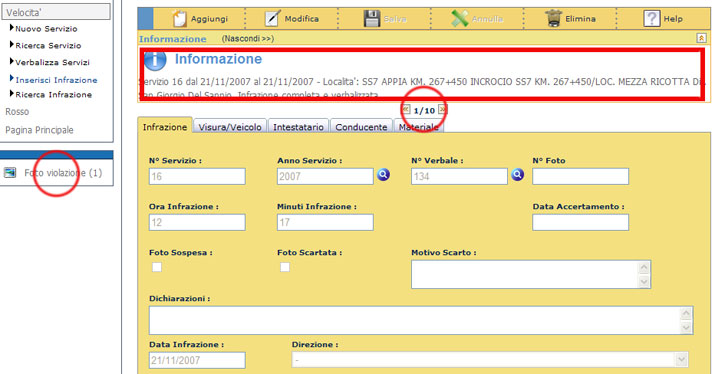Open the Rosso sidebar section
Image resolution: width=715 pixels, height=374 pixels.
[17, 111]
